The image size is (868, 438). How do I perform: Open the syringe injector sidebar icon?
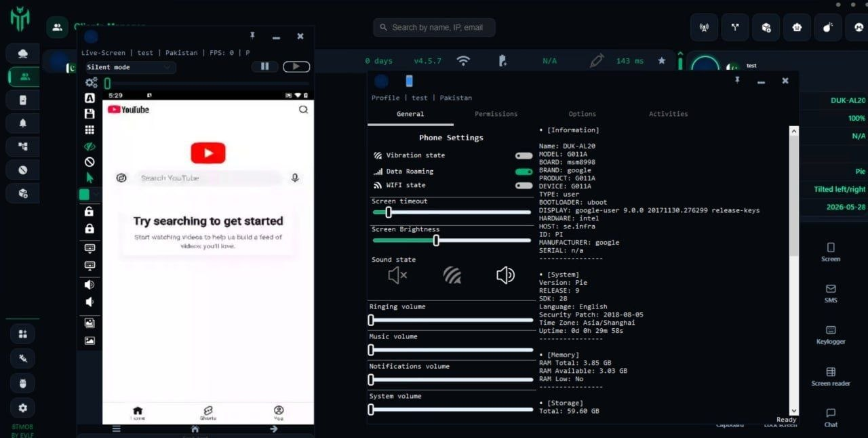click(22, 358)
